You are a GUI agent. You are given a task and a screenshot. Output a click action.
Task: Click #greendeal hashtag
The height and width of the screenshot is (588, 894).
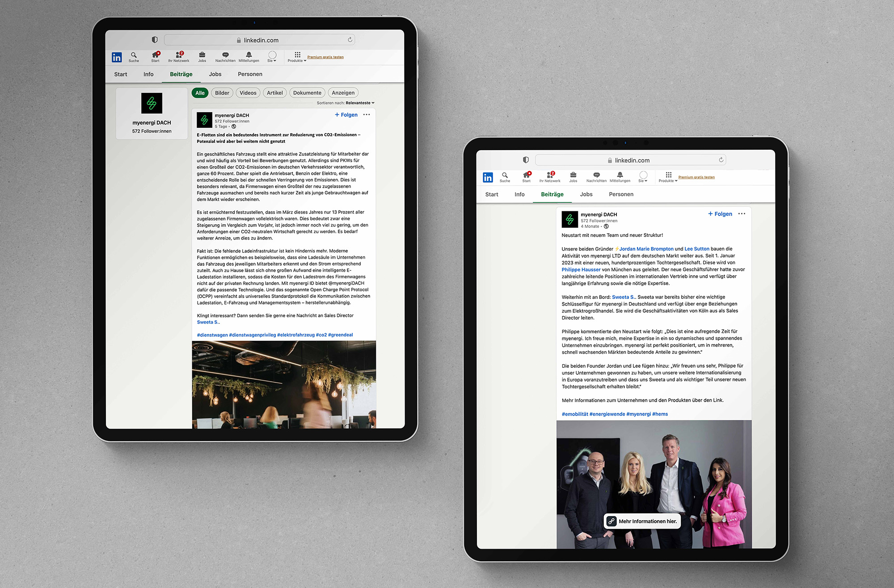coord(341,335)
